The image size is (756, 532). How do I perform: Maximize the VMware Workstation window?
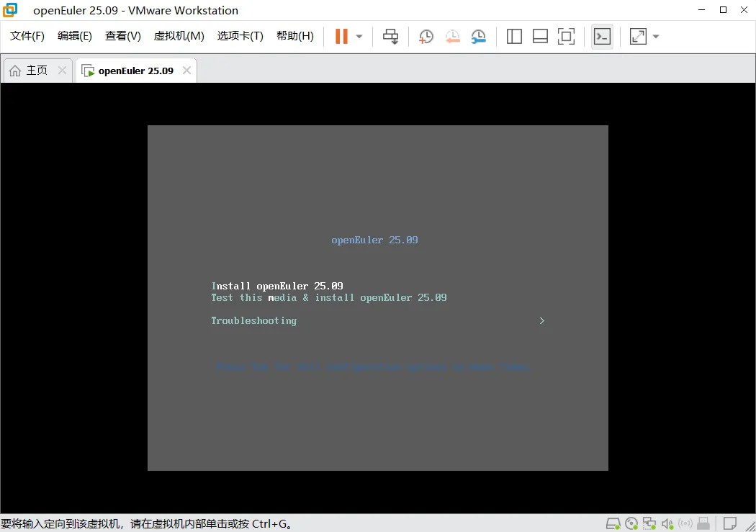(723, 9)
